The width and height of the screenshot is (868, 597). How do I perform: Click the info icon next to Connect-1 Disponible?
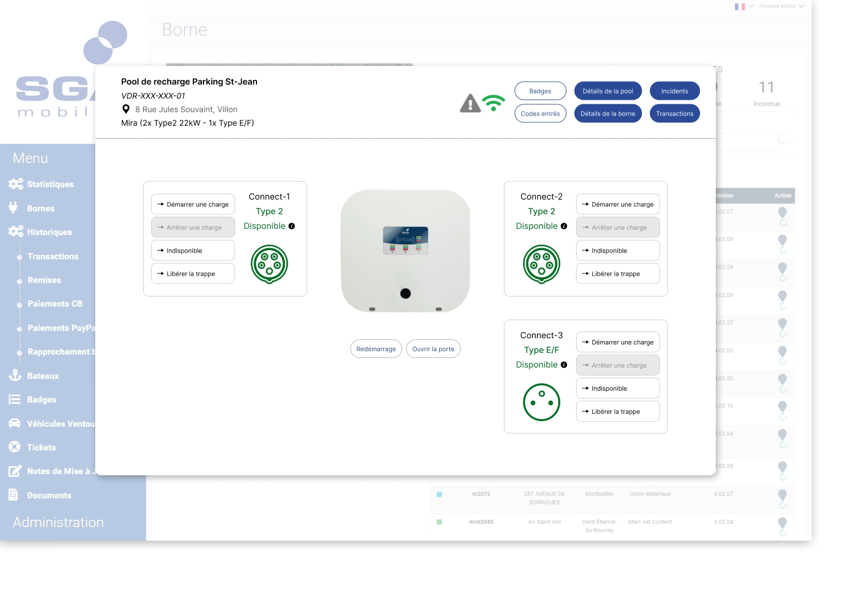pyautogui.click(x=291, y=226)
